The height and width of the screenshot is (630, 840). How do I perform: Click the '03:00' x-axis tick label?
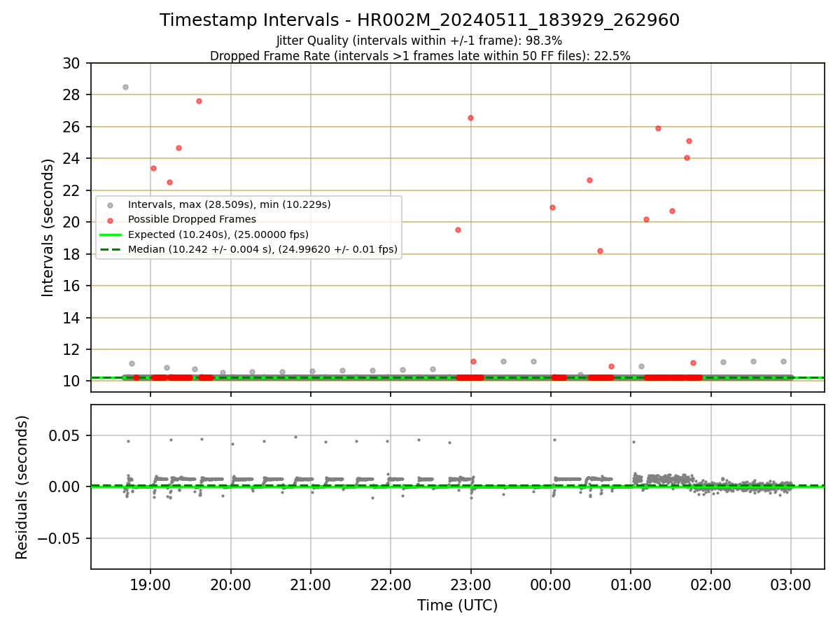(x=791, y=586)
